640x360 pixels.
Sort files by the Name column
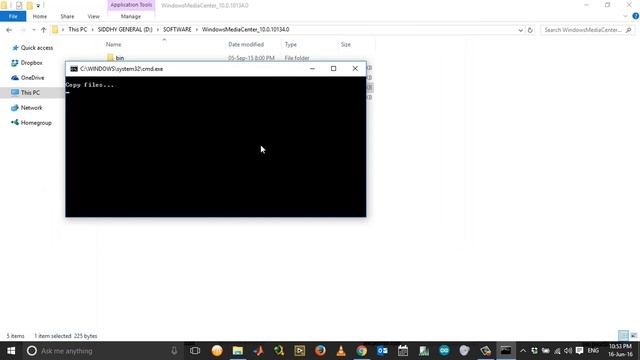pos(113,44)
